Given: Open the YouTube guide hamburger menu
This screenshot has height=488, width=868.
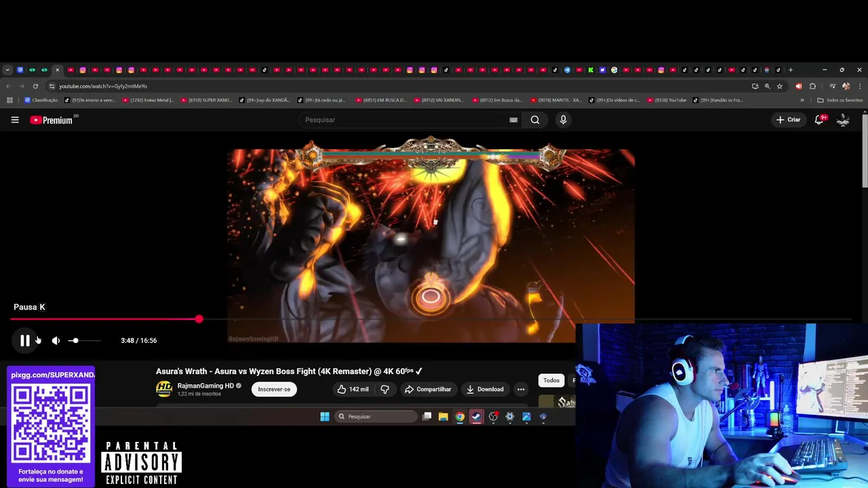Looking at the screenshot, I should point(15,120).
